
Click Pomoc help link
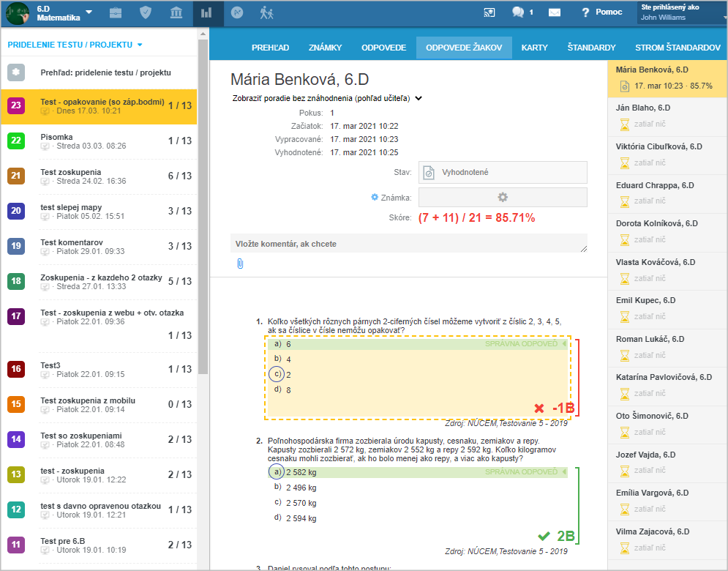pos(609,12)
